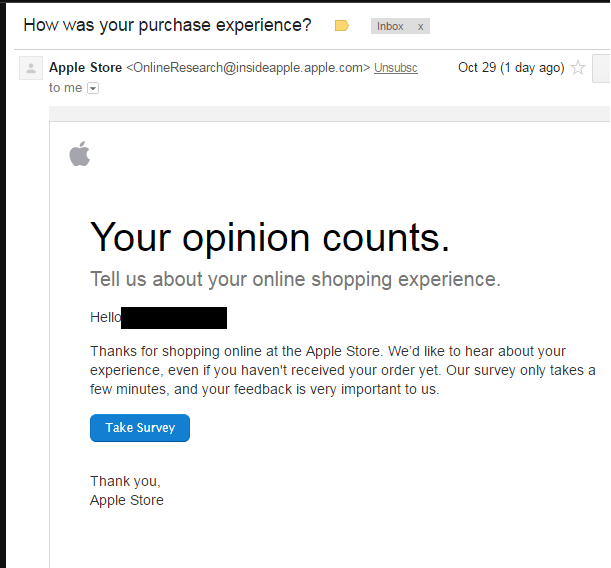Click the "Thanks for shopping online" body paragraph

click(342, 370)
